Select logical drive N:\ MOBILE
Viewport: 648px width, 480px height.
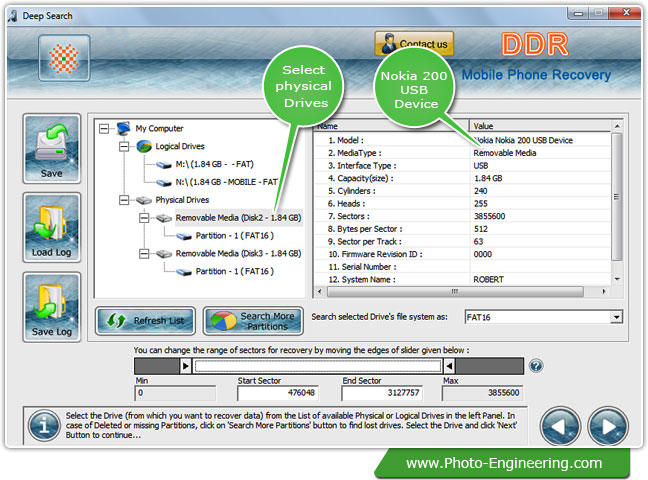226,182
